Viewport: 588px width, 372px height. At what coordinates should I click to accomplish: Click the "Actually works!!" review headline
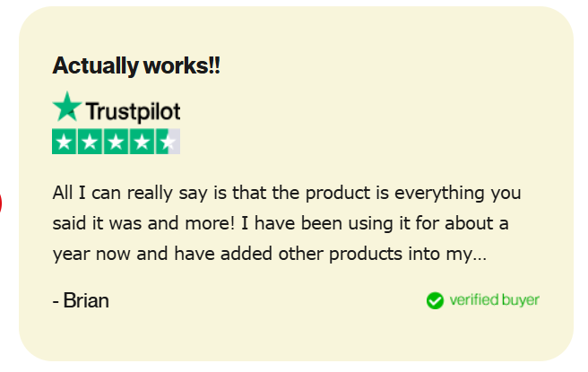136,65
